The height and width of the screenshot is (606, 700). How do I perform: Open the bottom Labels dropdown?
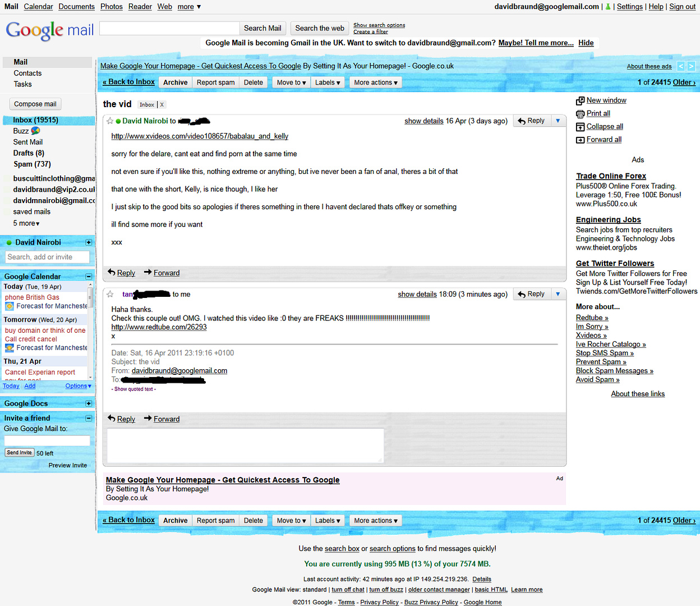328,521
